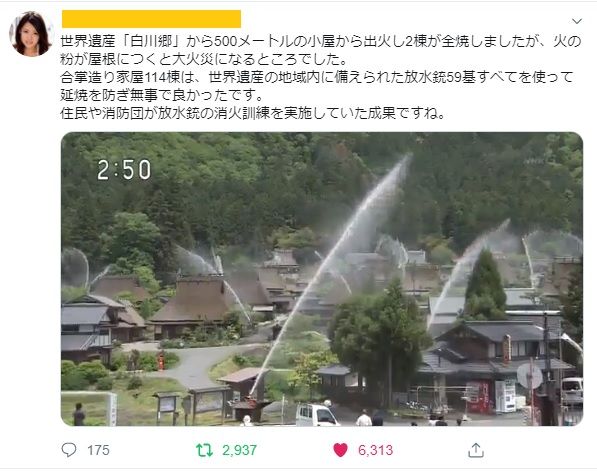Open the highlighted yellow author name

pyautogui.click(x=152, y=19)
